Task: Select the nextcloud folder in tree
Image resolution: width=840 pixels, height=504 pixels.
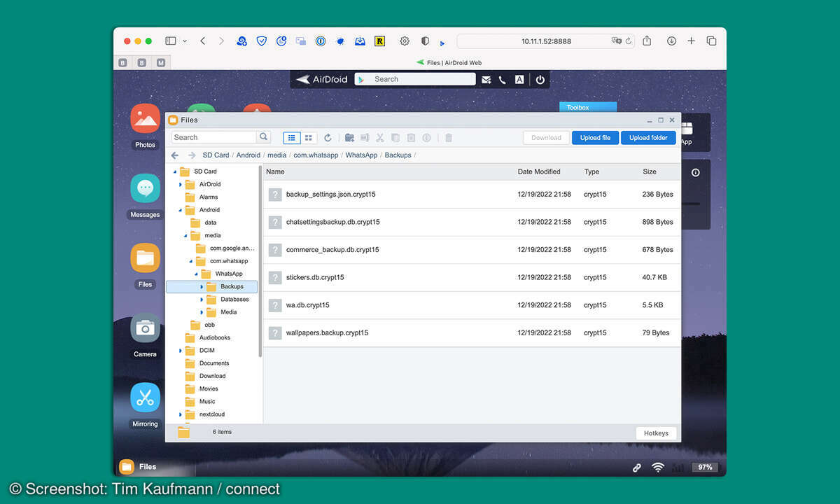Action: point(211,414)
